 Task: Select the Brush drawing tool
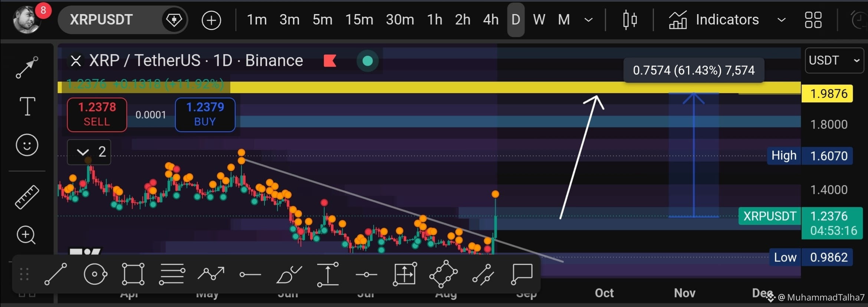pos(289,274)
